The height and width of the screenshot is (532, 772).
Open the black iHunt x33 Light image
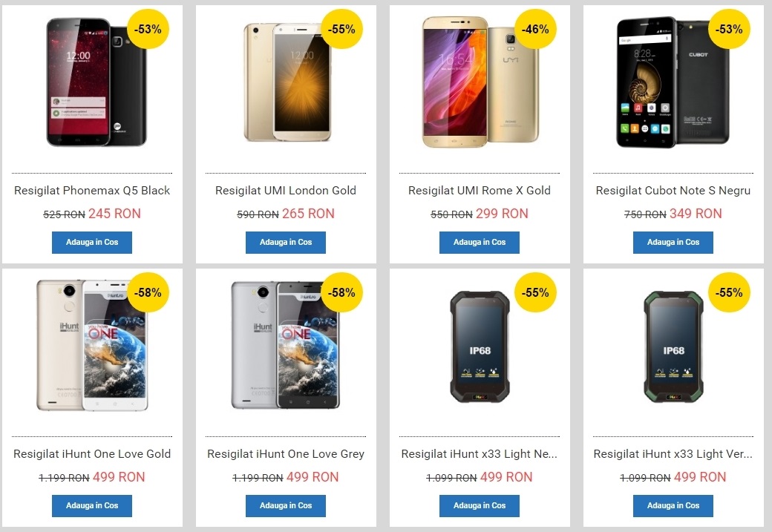[x=480, y=345]
